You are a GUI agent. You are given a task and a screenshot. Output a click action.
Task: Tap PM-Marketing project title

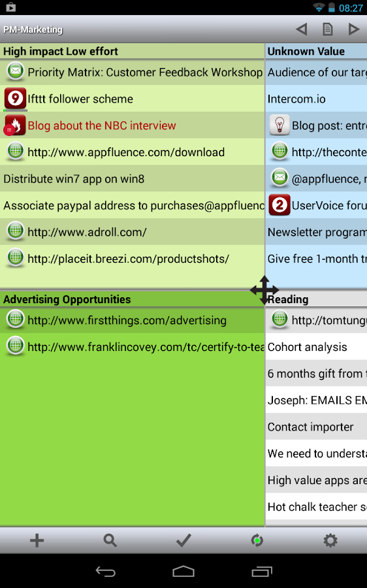[x=33, y=29]
